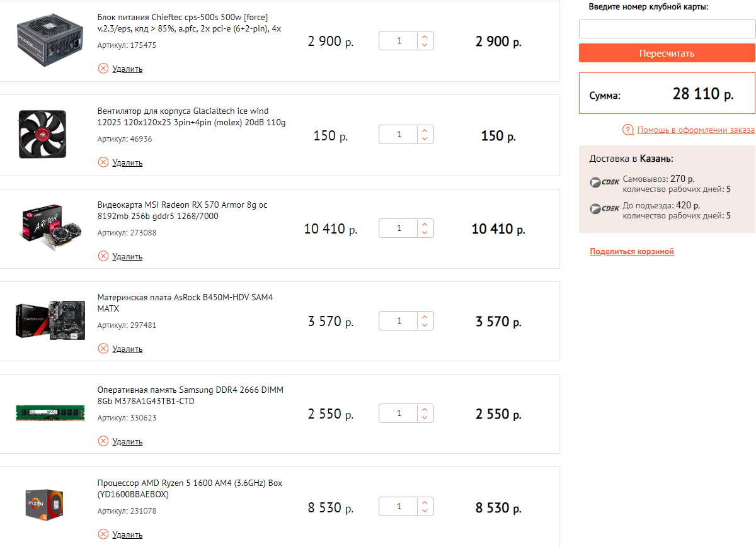Increase quantity of Chieftec power supply
Image resolution: width=756 pixels, height=547 pixels.
[x=425, y=37]
